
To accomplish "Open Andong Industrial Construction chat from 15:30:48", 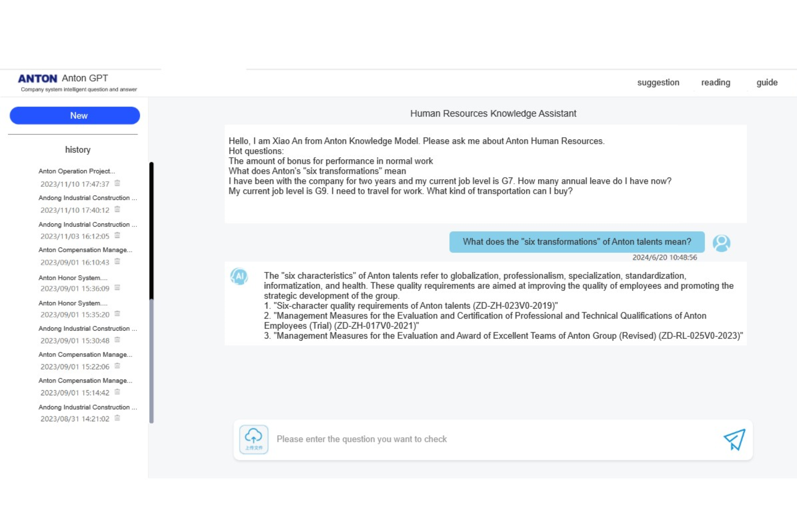I will (x=88, y=329).
